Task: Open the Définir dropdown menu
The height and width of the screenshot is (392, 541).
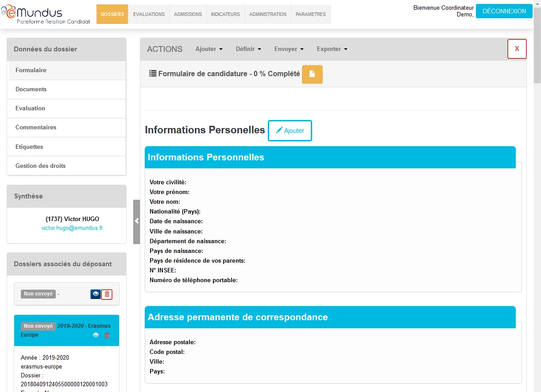Action: coord(248,49)
